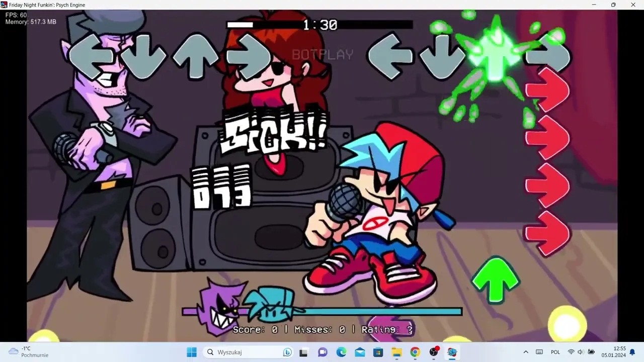The image size is (644, 362).
Task: Open the Windows Start menu
Action: point(192,352)
